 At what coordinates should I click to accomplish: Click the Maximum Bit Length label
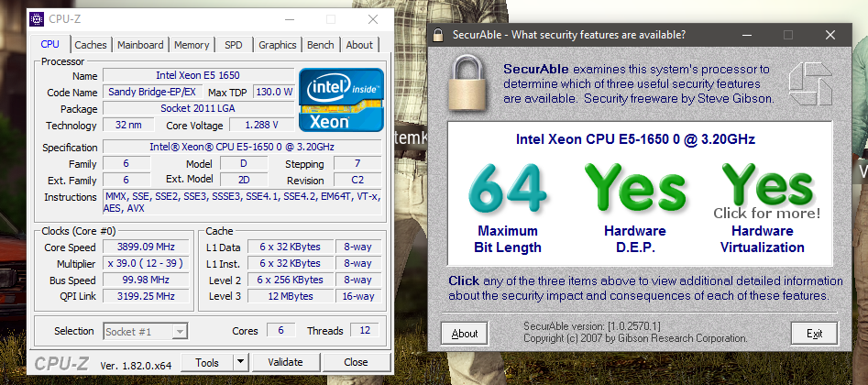tap(508, 239)
